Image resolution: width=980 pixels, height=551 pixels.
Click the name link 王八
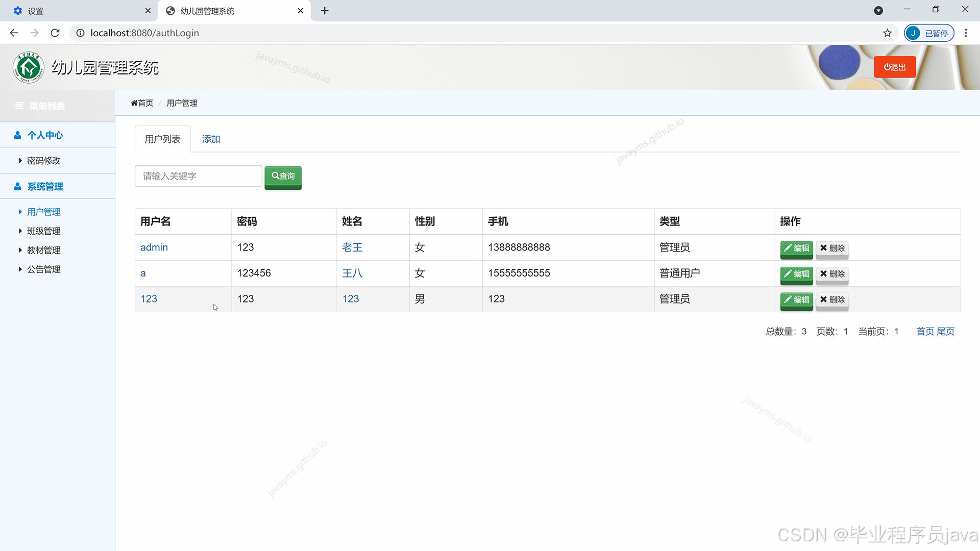tap(352, 273)
